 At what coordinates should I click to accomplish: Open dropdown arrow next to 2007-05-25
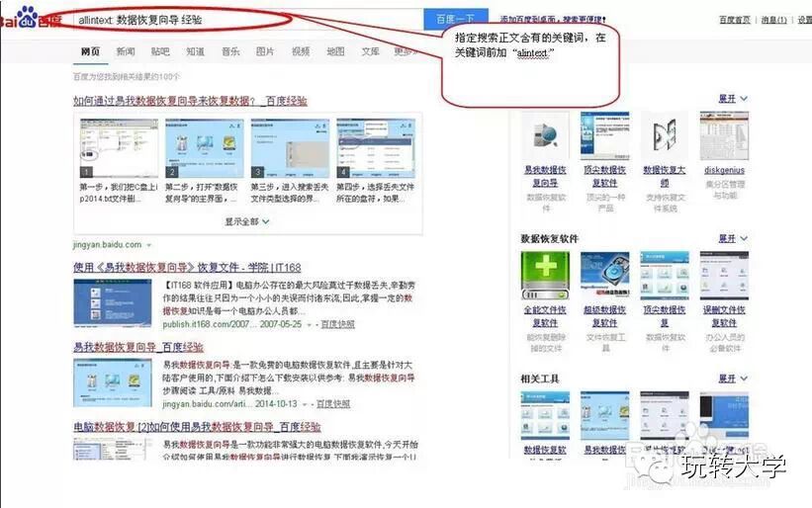click(x=310, y=325)
